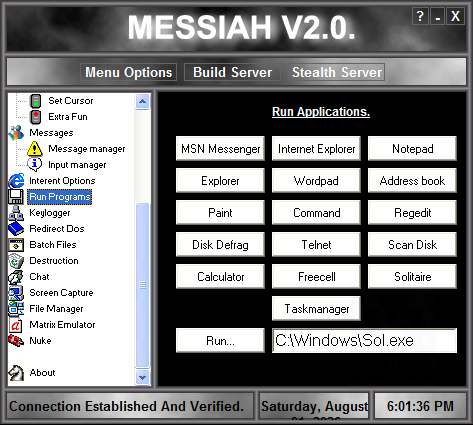Image resolution: width=473 pixels, height=425 pixels.
Task: Click the monitor icon beside Screen Capture
Action: coord(16,293)
